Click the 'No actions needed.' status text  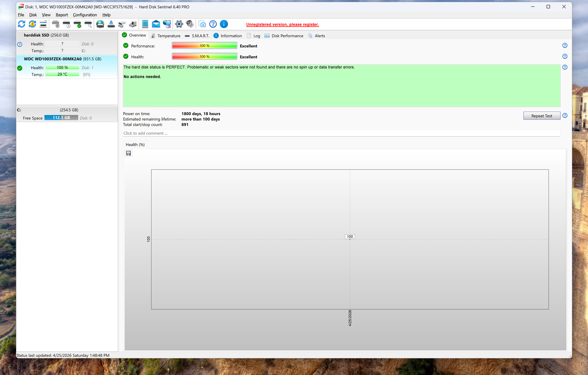[x=142, y=77]
